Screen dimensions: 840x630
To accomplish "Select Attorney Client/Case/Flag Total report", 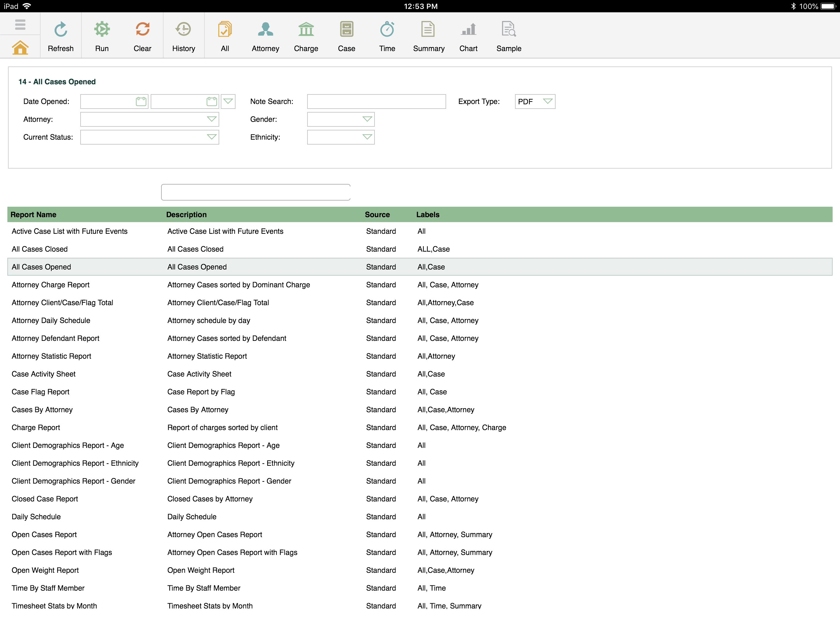I will (x=420, y=302).
